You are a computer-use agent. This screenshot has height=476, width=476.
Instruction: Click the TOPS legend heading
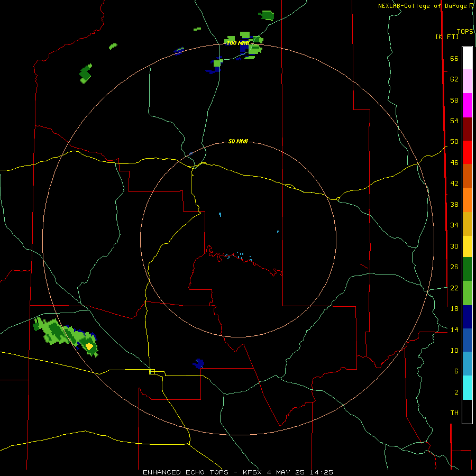pyautogui.click(x=465, y=31)
